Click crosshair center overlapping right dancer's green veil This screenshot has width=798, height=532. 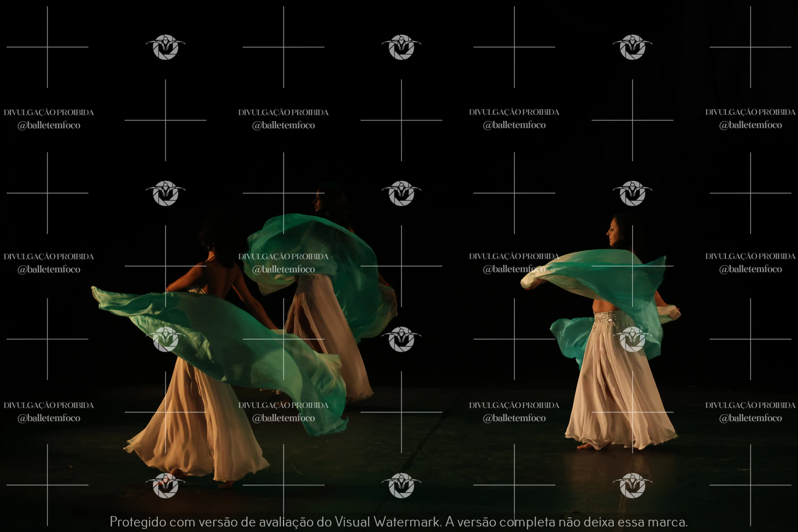click(x=632, y=266)
